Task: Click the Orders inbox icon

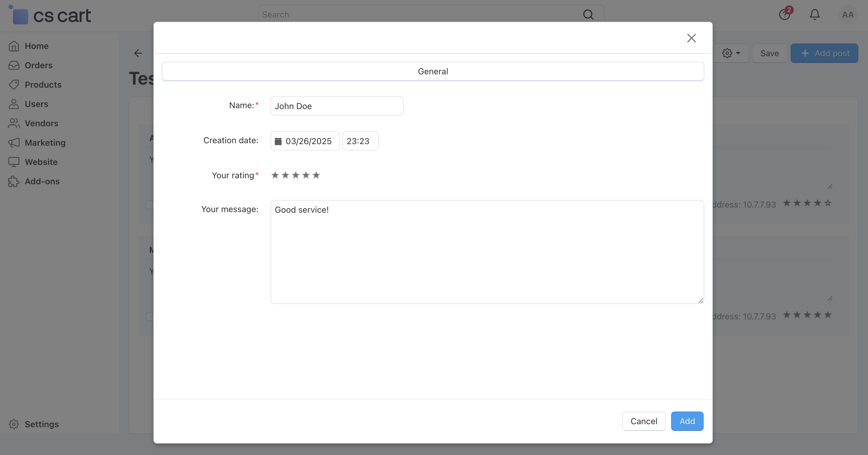Action: click(14, 65)
